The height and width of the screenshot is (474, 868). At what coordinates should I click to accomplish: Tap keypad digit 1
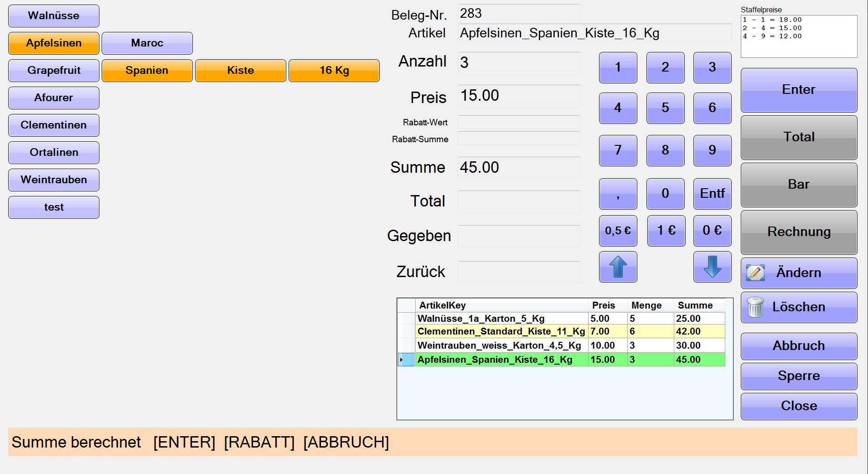618,67
